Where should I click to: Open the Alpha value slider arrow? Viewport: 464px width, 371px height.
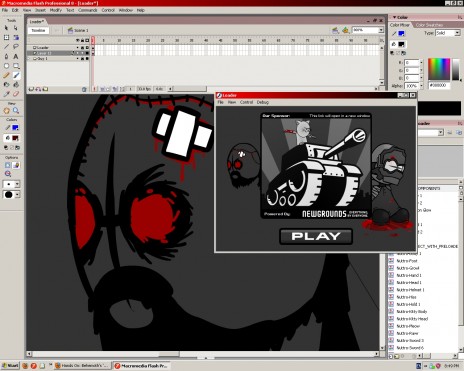[421, 86]
